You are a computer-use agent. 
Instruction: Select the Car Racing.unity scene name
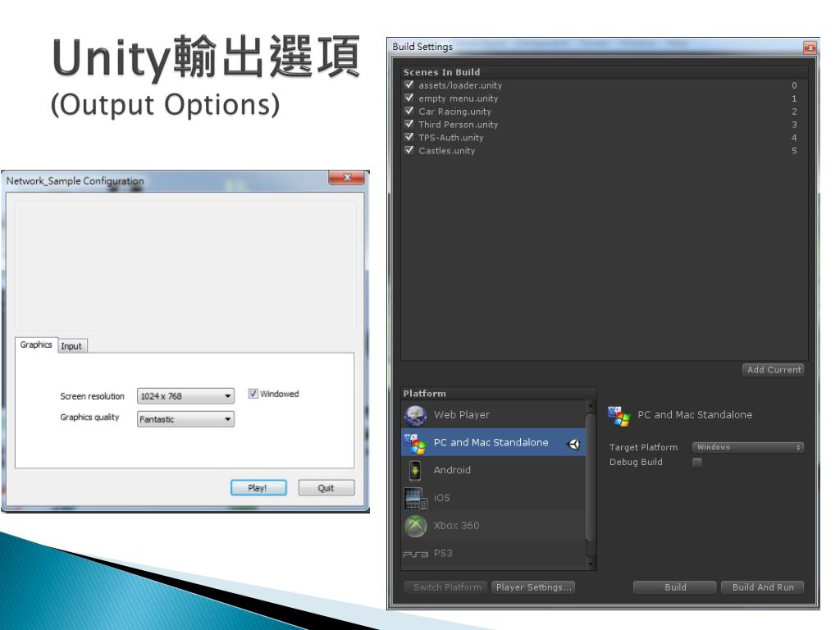point(454,112)
